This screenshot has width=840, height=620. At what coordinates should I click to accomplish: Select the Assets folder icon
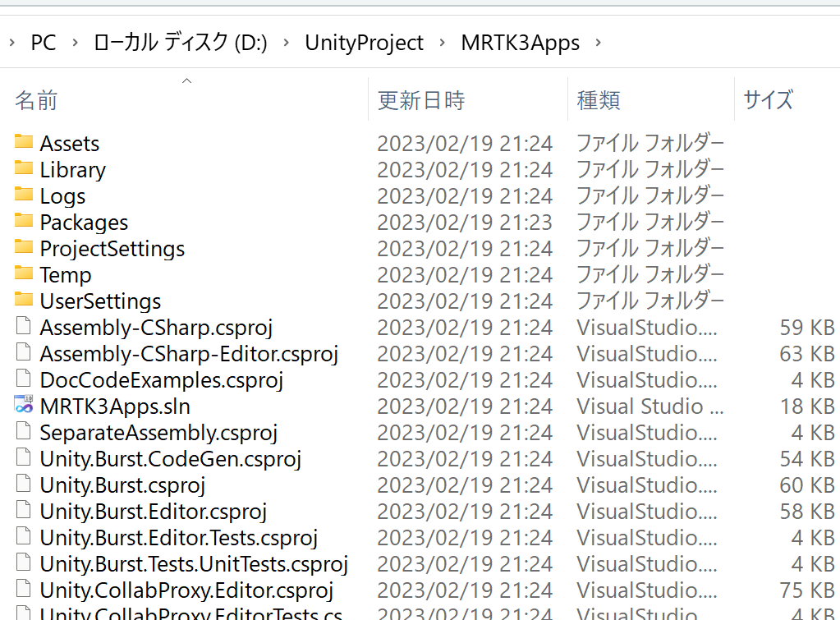[24, 142]
